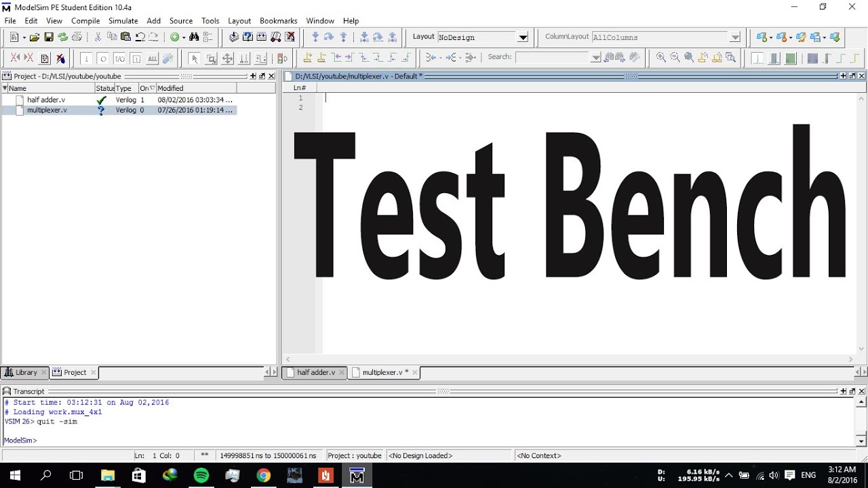Click the Show All objects filter 'ALL' icon
Viewport: 868px width, 488px height.
pos(153,58)
